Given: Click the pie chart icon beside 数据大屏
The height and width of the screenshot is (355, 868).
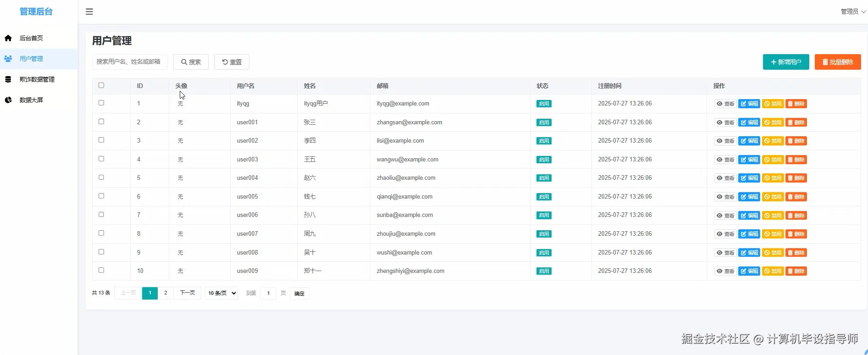Looking at the screenshot, I should (x=8, y=100).
